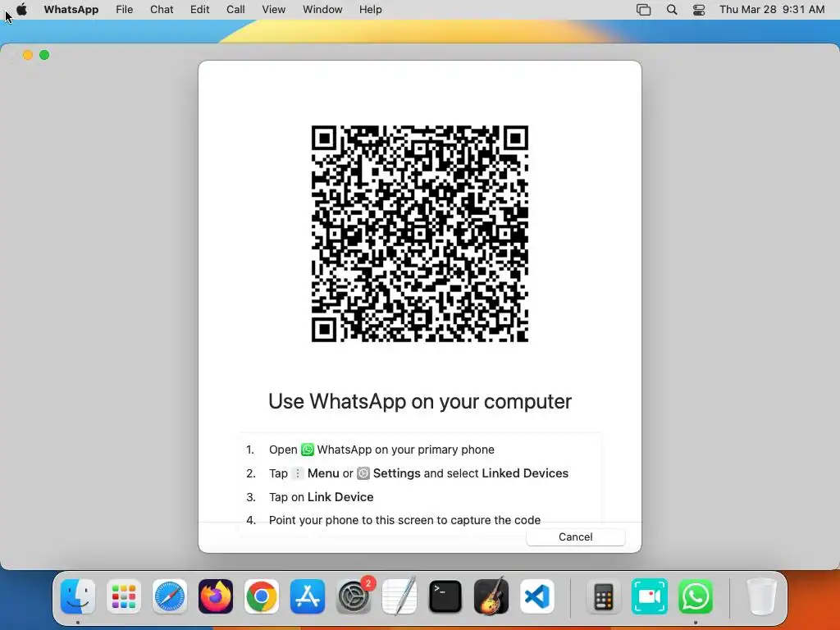Screen dimensions: 840x630
Task: Open Stage Manager icon in menu bar
Action: (643, 10)
